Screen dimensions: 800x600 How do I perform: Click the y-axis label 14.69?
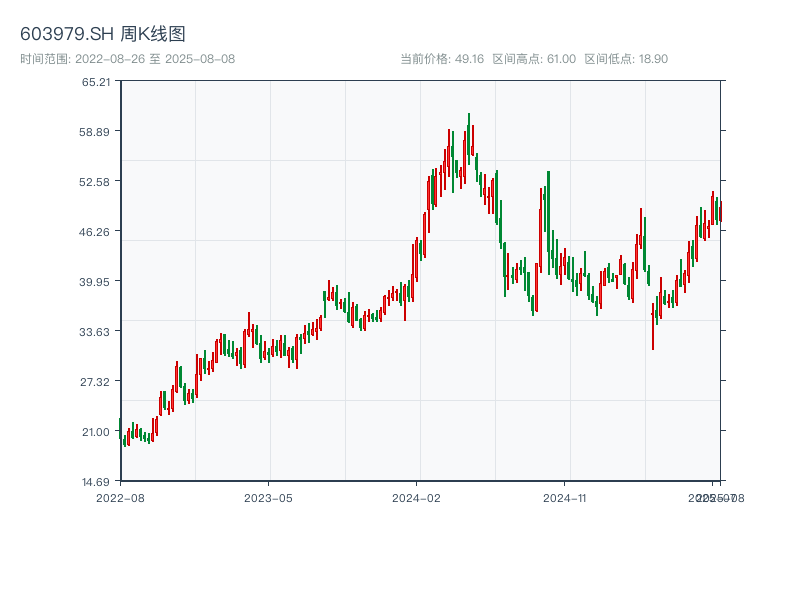96,482
